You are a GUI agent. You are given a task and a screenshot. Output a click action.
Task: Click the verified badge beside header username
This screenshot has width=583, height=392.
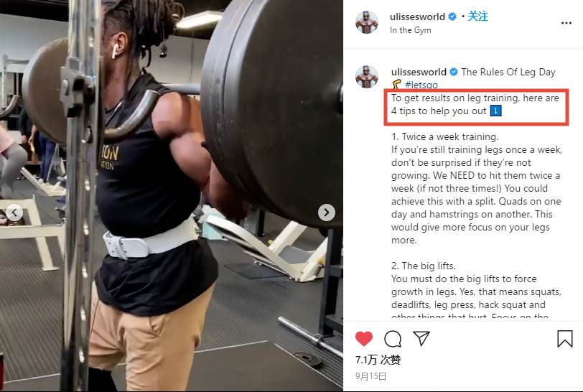(452, 17)
